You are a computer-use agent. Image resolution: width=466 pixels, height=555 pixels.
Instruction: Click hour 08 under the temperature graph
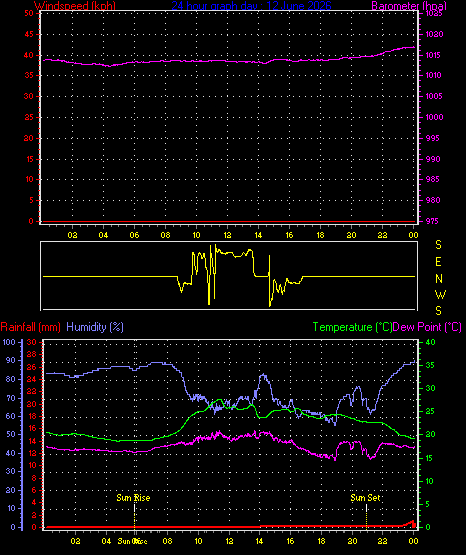tap(167, 541)
